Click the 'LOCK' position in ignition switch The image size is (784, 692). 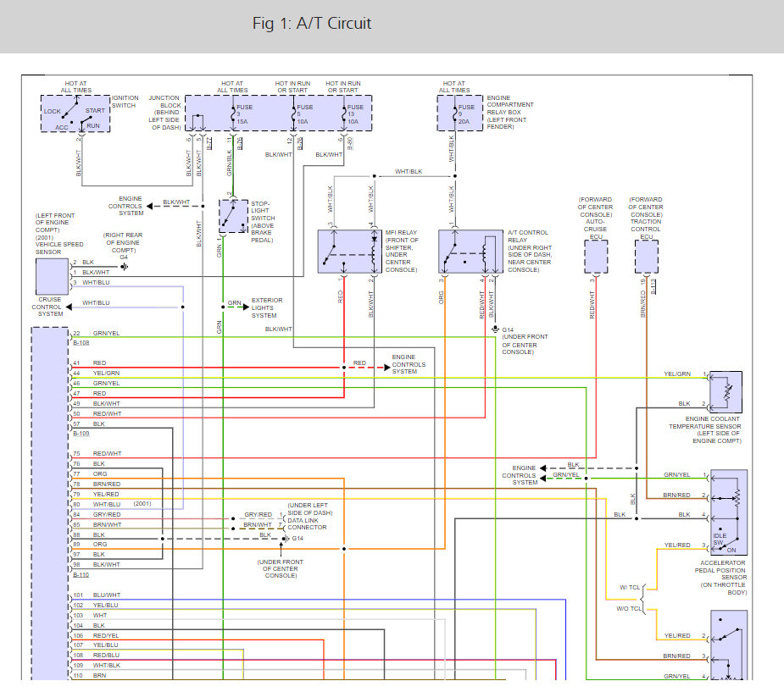click(x=52, y=112)
